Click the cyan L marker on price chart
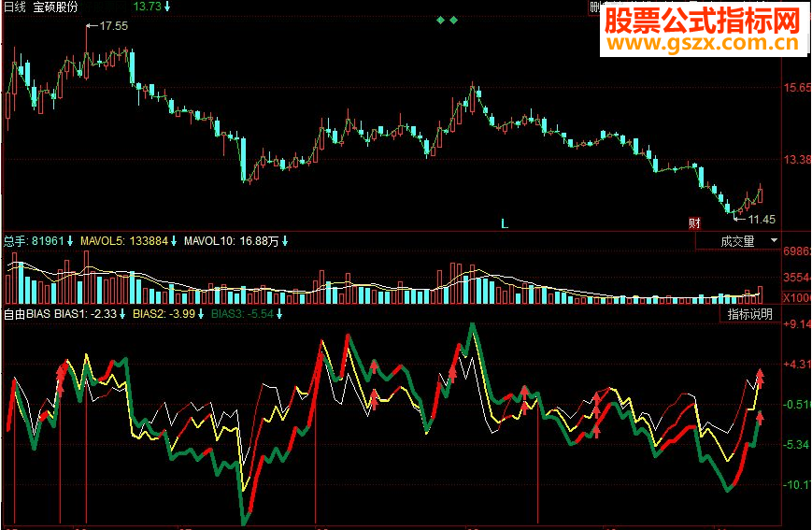This screenshot has width=812, height=530. (505, 224)
